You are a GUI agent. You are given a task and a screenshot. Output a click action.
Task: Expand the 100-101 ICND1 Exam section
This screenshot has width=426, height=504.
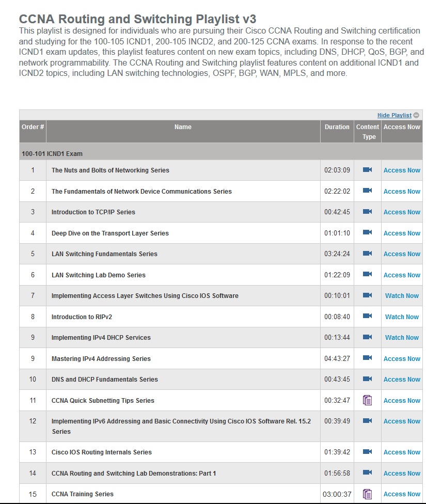tap(52, 153)
